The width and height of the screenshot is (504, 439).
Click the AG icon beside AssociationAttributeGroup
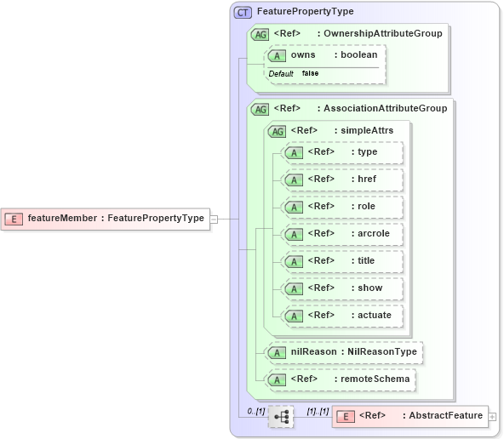(260, 110)
